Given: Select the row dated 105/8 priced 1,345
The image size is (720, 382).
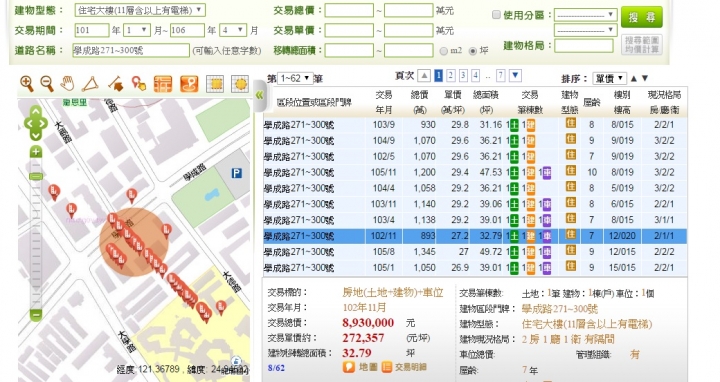Looking at the screenshot, I should pos(475,252).
